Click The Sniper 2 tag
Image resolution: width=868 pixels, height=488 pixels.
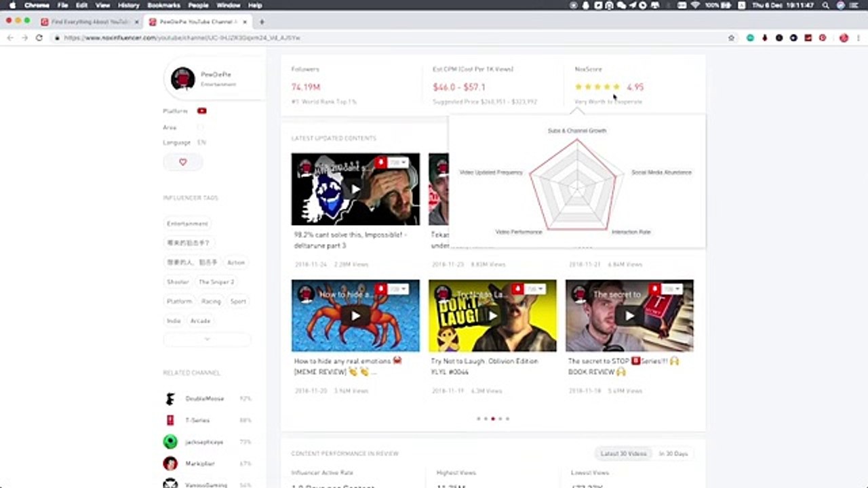[x=216, y=282]
